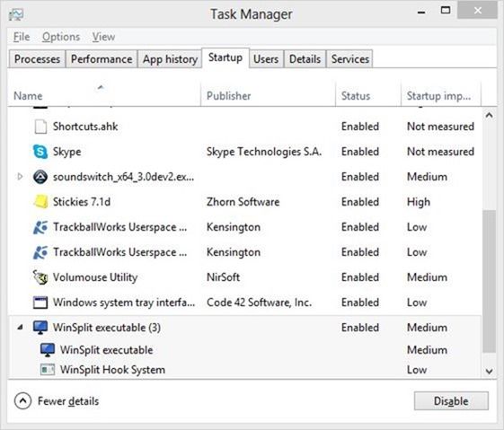Image resolution: width=504 pixels, height=430 pixels.
Task: Switch to the Details tab
Action: tap(305, 59)
